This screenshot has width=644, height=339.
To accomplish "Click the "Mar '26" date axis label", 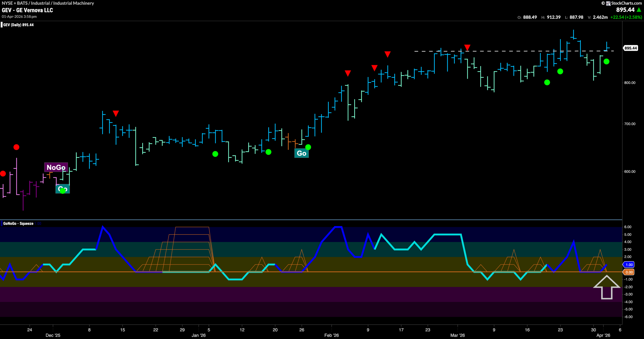I will (458, 335).
